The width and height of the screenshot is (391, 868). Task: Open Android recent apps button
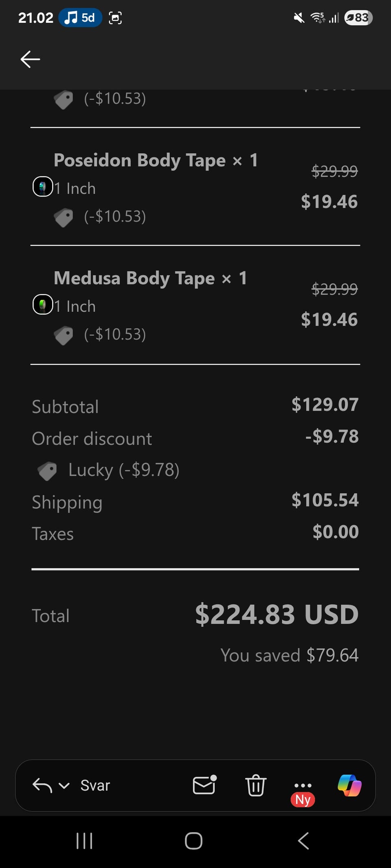84,841
